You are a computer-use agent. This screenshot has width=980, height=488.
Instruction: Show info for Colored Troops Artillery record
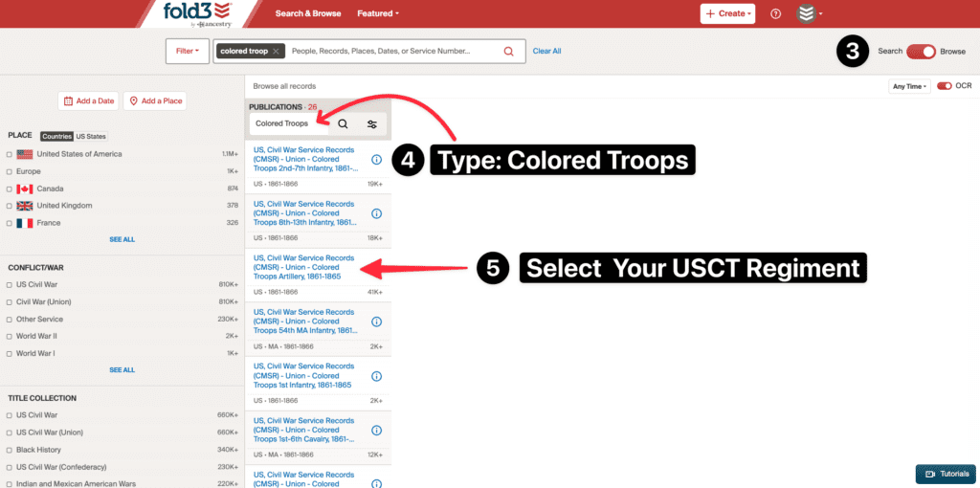click(x=376, y=268)
